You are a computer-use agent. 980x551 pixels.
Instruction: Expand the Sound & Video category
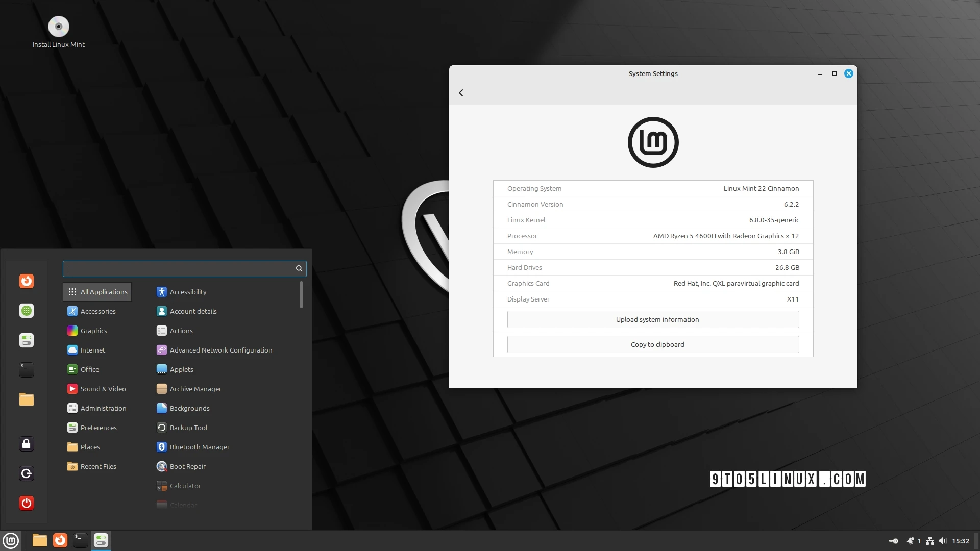(102, 388)
